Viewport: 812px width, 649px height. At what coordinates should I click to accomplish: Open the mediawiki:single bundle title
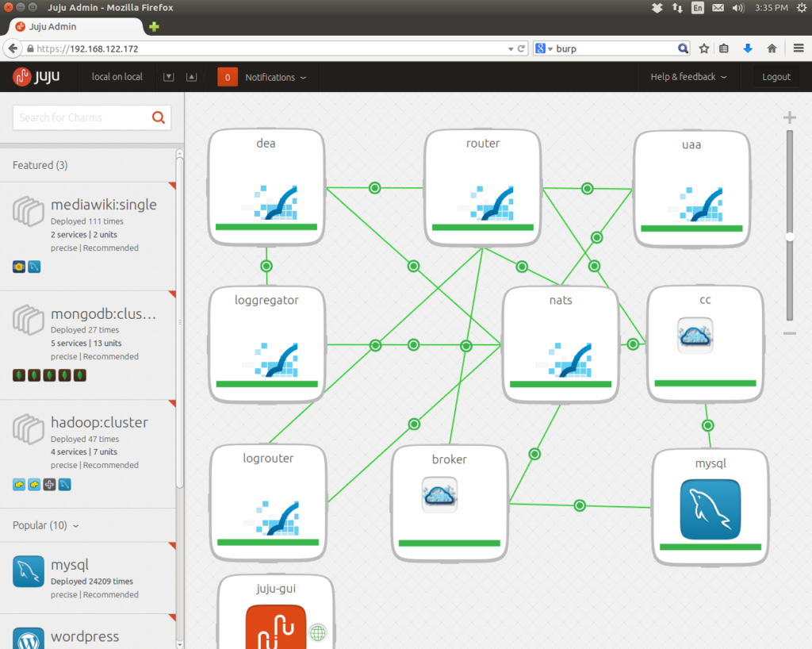[x=104, y=205]
